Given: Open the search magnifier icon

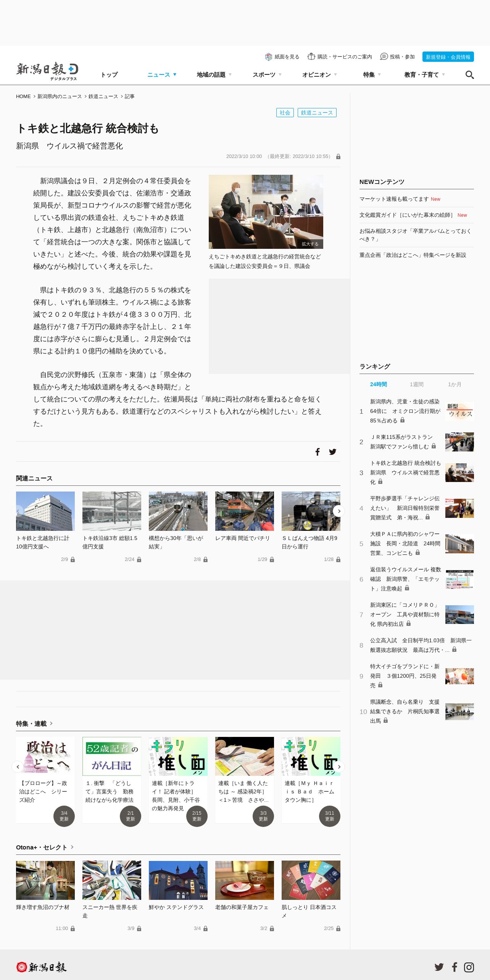Looking at the screenshot, I should pyautogui.click(x=469, y=75).
